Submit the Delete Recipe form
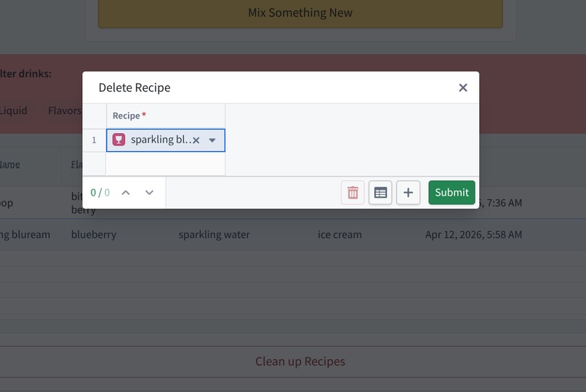The image size is (586, 392). point(451,193)
